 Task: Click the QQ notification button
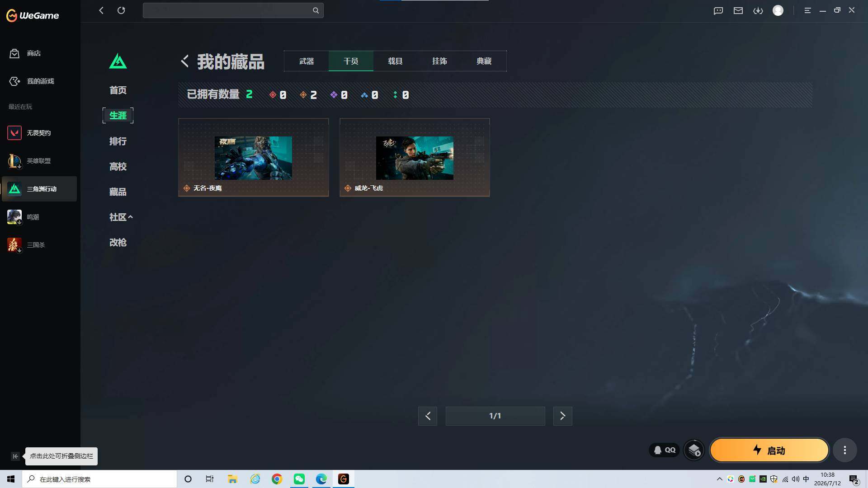click(x=664, y=450)
